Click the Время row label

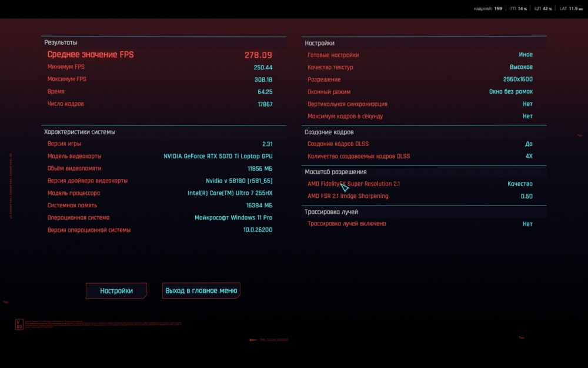click(x=56, y=92)
